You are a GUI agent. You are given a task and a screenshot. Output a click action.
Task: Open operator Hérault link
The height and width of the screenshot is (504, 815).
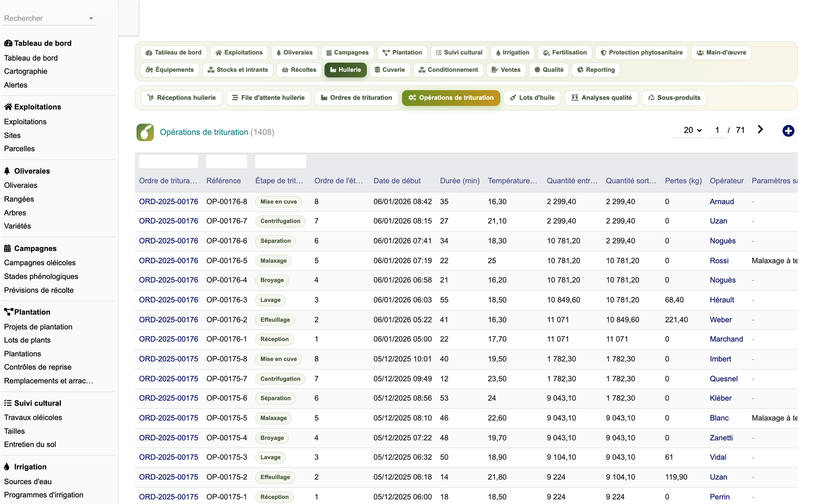722,300
